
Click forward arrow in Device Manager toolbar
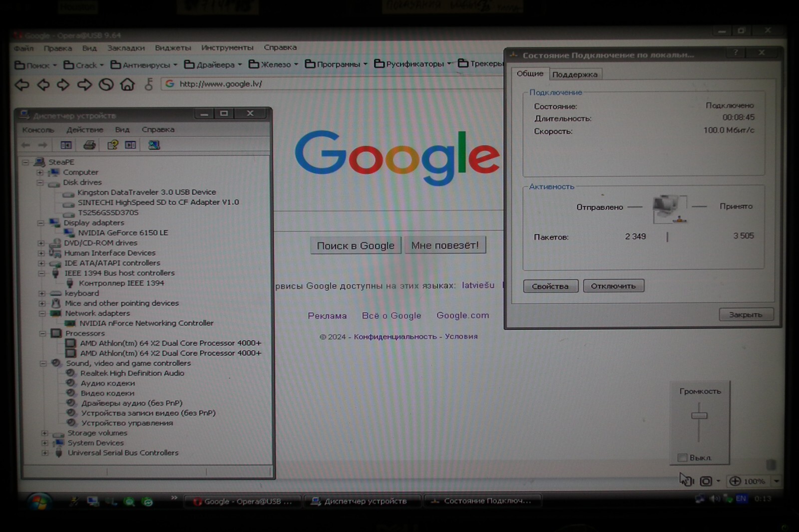pyautogui.click(x=43, y=145)
